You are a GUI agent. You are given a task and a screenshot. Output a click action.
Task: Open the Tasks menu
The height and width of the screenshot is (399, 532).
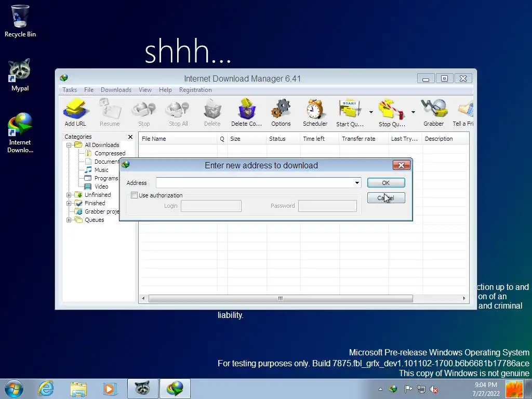(x=70, y=90)
